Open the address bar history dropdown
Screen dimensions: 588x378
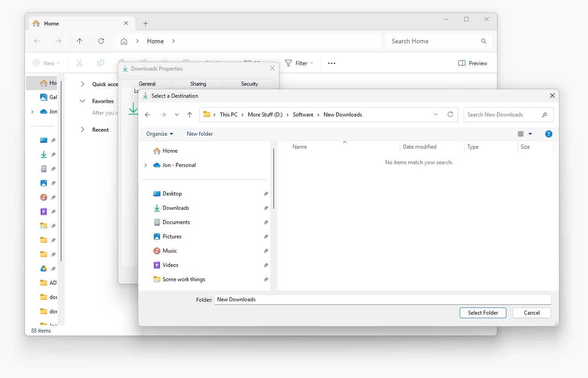[436, 115]
